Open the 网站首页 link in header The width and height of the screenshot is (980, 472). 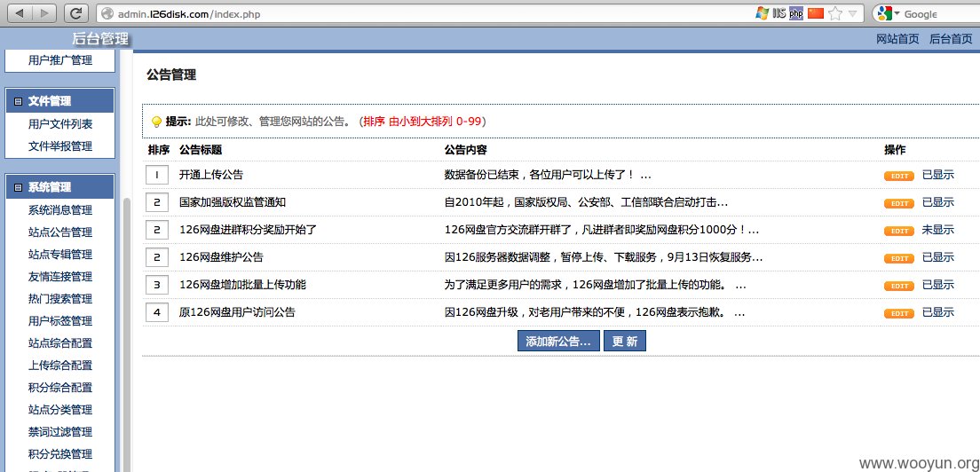click(x=897, y=39)
